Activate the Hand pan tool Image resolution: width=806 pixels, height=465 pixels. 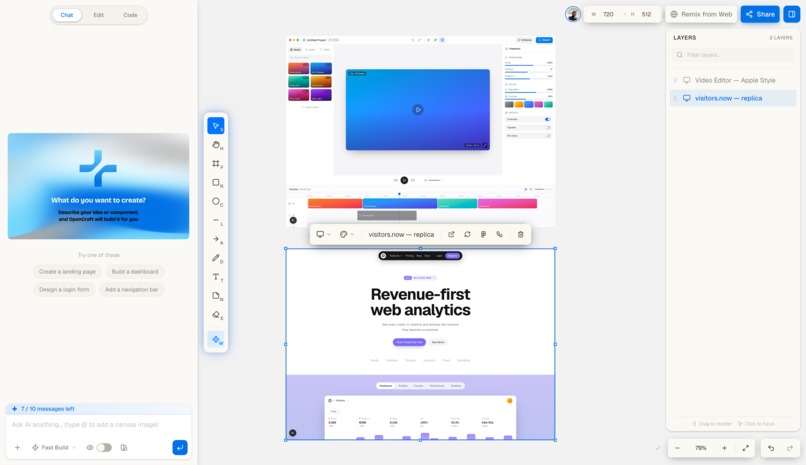[216, 145]
